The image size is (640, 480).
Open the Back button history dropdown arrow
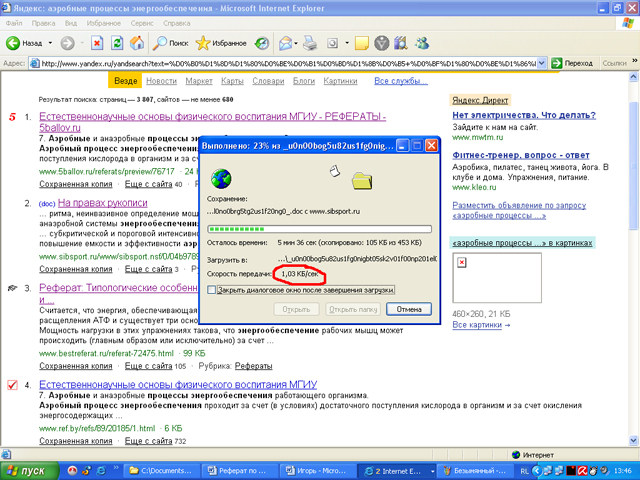[x=50, y=43]
